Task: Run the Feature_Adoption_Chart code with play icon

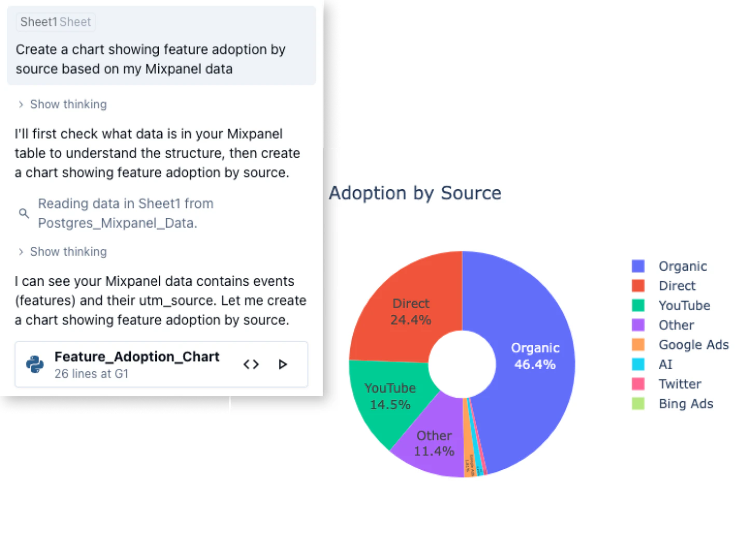Action: [x=283, y=365]
